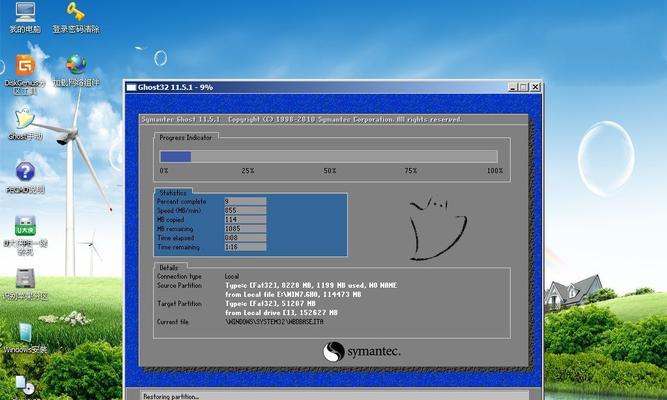Screen dimensions: 667x400
Task: Click the Target Partition 51207 MB line
Action: click(270, 303)
